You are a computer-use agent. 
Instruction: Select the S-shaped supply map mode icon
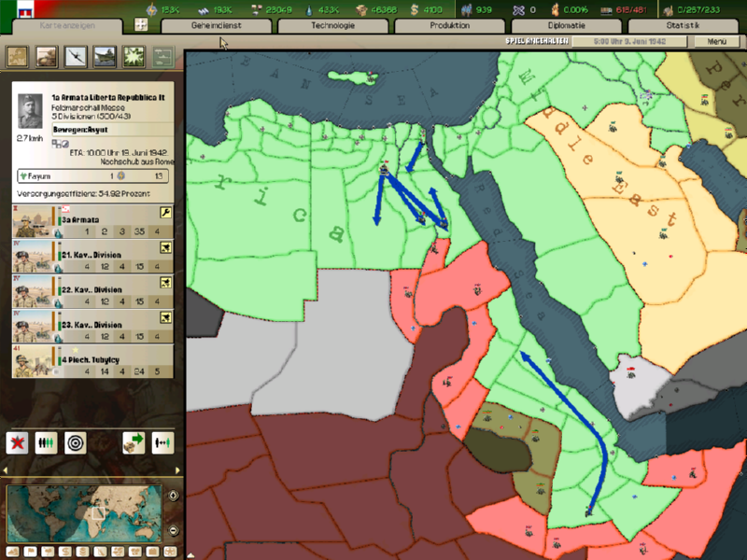(65, 552)
